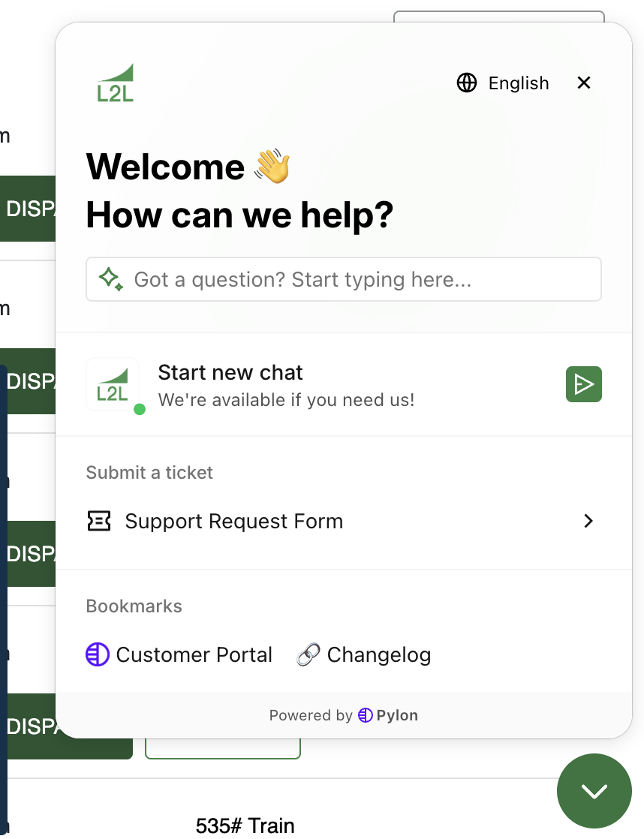Click the Pylon icon next to Customer Portal
This screenshot has height=839, width=644.
(98, 654)
